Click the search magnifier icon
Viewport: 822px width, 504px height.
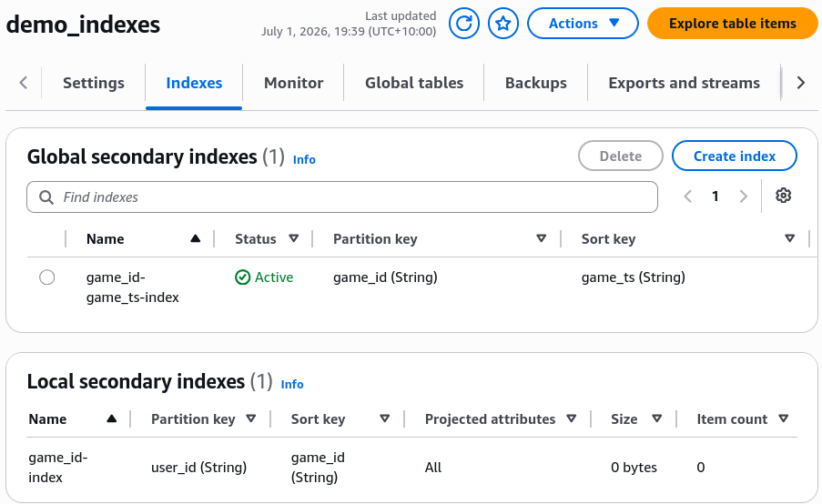(46, 197)
